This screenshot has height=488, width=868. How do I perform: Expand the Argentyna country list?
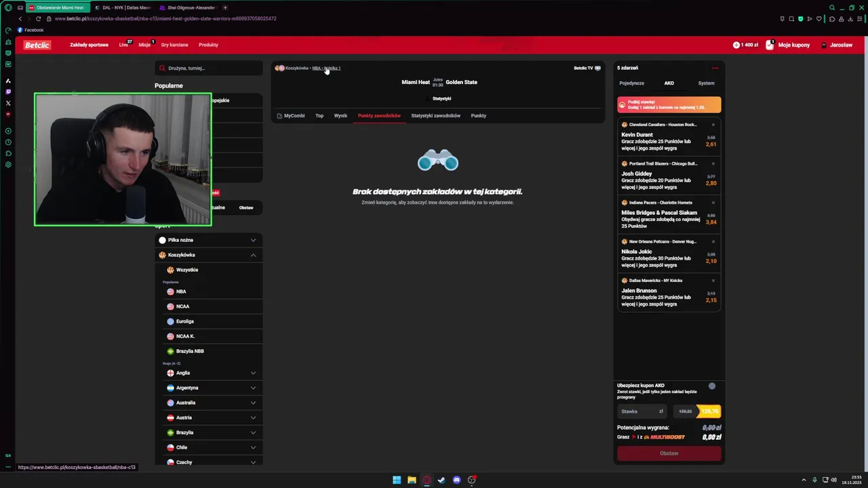pyautogui.click(x=253, y=388)
